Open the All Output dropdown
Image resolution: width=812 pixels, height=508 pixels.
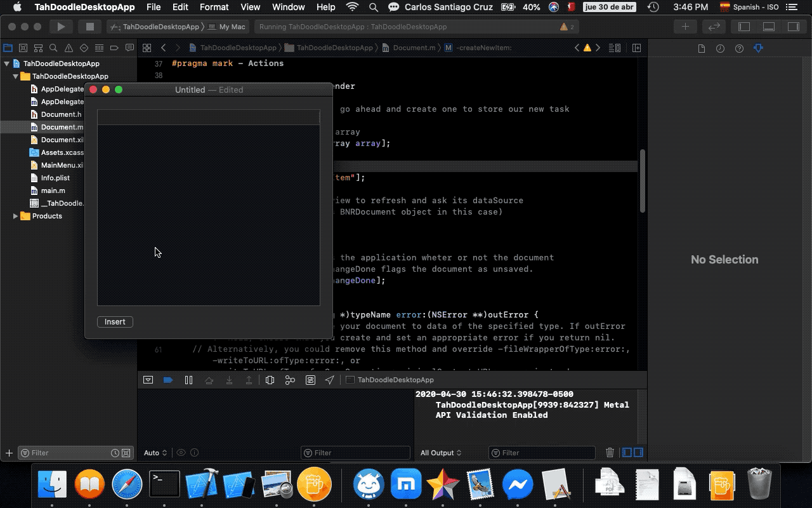[x=441, y=453]
